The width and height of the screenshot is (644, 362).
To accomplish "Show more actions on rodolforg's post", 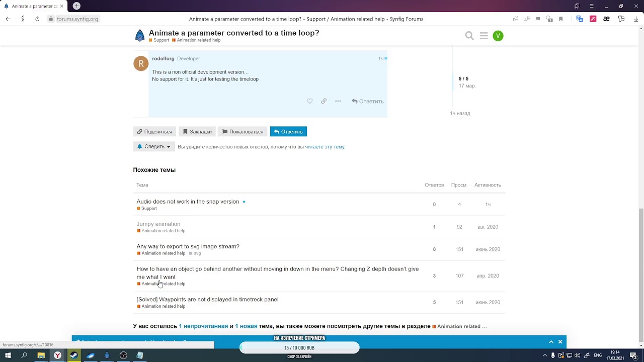I will click(x=338, y=101).
